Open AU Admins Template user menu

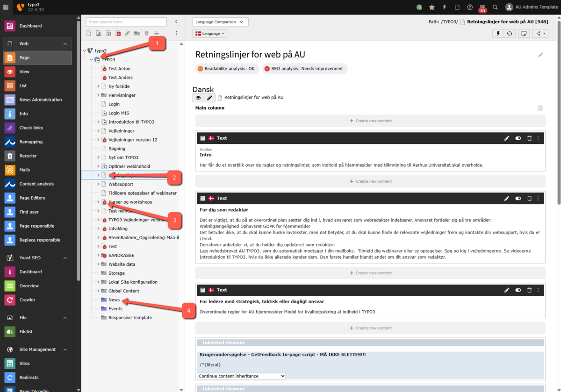pyautogui.click(x=532, y=7)
